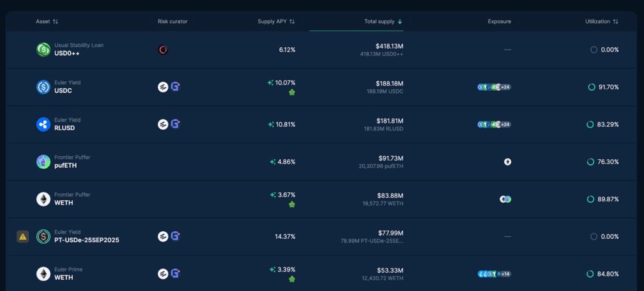Image resolution: width=644 pixels, height=291 pixels.
Task: Click the PT-USDe-25SEP2025 token icon
Action: coord(43,236)
